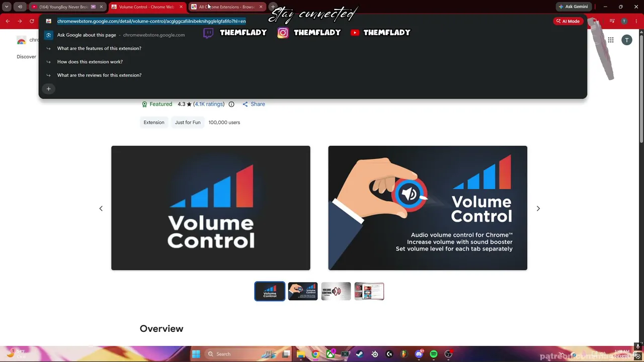The image size is (644, 362).
Task: Open the tab search dropdown arrow
Action: click(7, 7)
